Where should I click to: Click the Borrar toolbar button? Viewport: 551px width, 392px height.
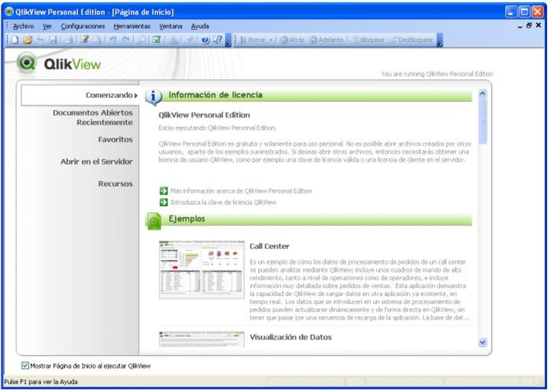coord(253,40)
